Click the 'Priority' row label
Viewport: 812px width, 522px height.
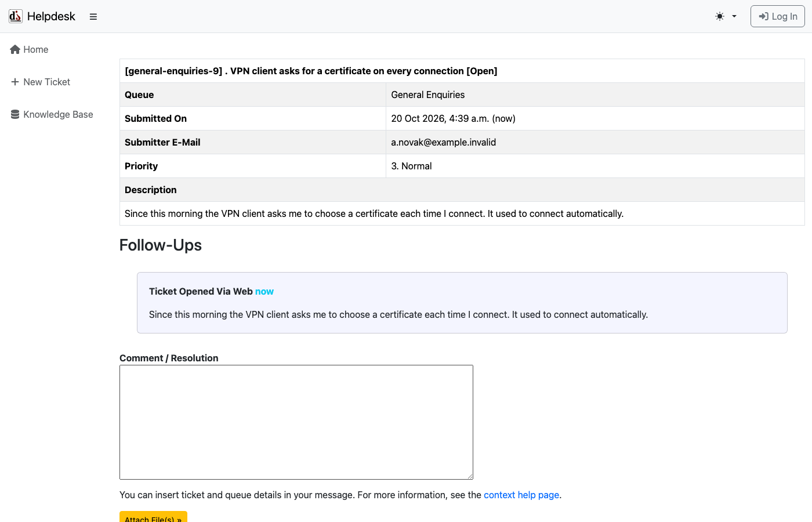[x=141, y=166]
